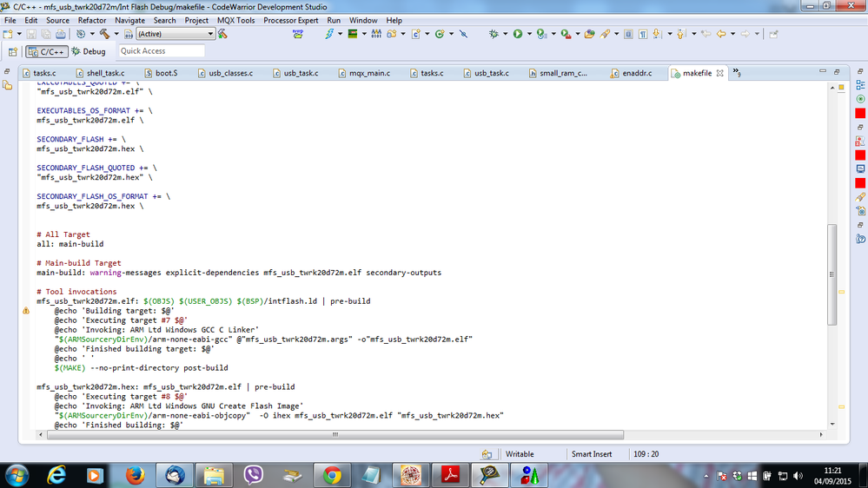Click the scroll-down arrow of editor scrollbar
Viewport: 868px width, 488px height.
click(x=832, y=425)
